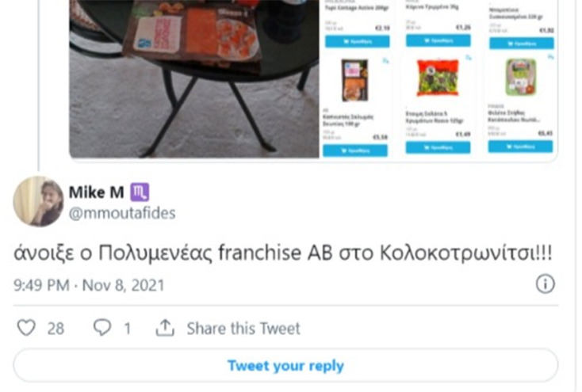
Task: Open the tweet info circle icon
Action: (x=545, y=284)
